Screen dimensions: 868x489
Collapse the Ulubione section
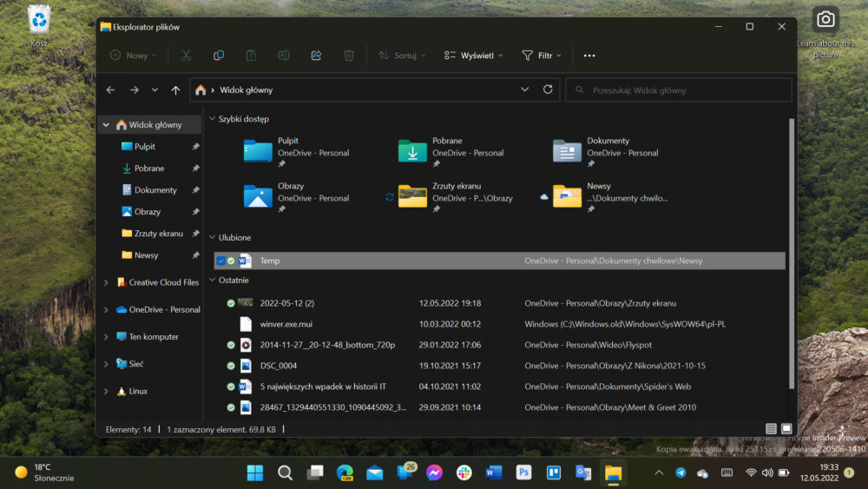click(212, 237)
